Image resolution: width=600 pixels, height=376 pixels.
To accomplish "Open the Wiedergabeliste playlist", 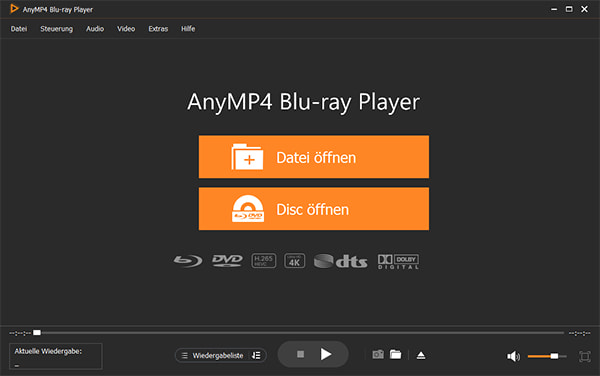I will [x=213, y=355].
